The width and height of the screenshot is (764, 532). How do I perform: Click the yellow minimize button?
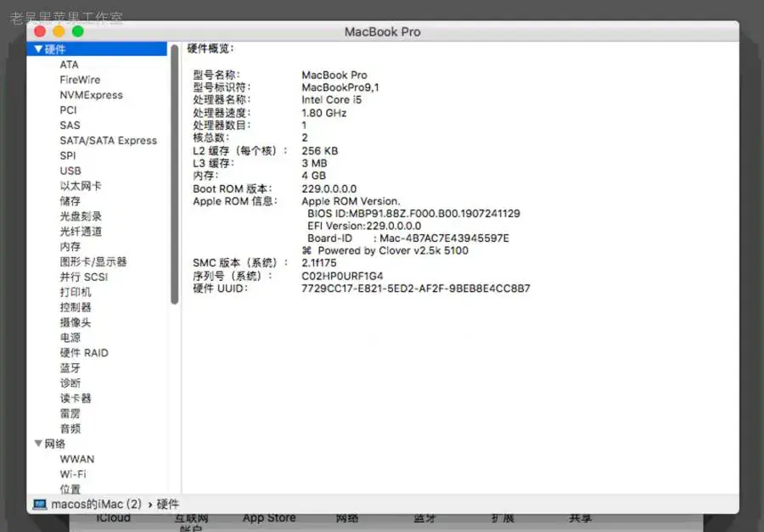(59, 31)
